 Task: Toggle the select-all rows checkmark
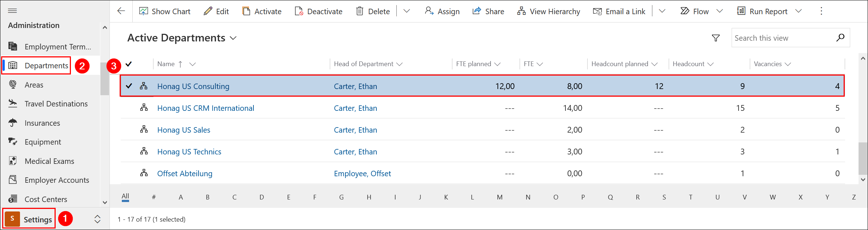[129, 64]
